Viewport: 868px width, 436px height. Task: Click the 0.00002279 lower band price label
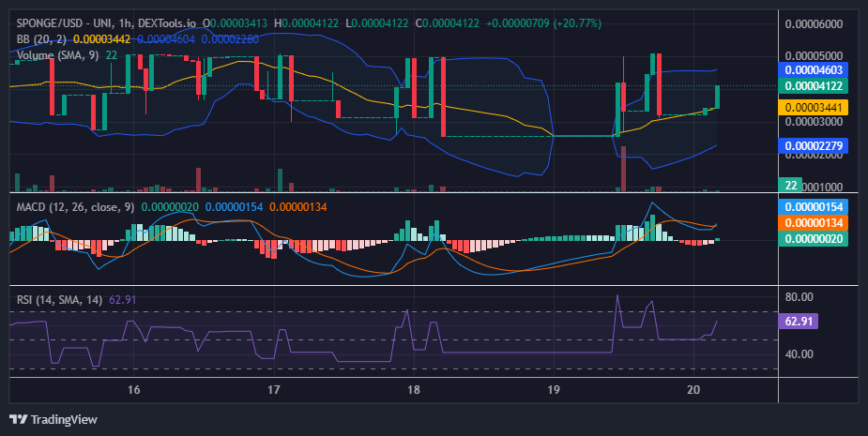(814, 146)
